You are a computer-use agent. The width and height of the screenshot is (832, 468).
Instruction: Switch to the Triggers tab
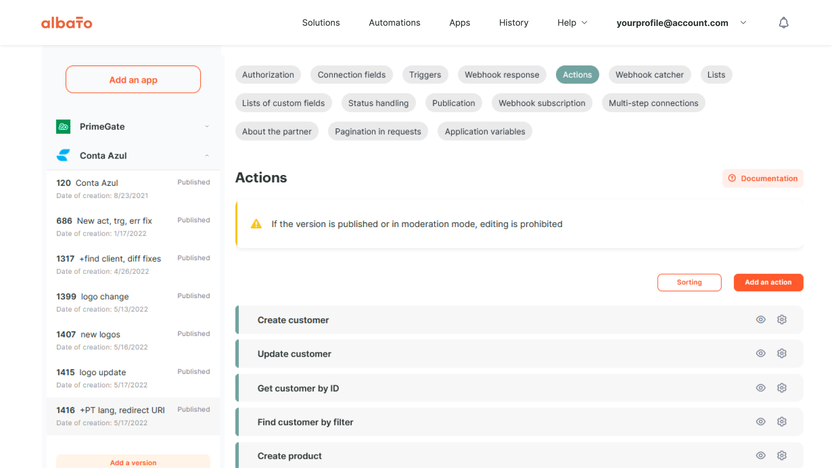tap(425, 75)
